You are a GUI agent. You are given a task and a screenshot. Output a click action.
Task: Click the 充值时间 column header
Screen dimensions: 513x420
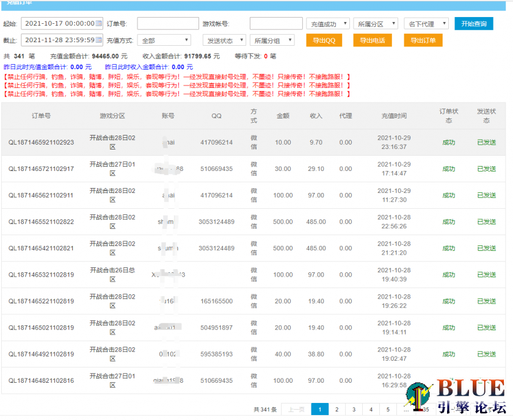tap(394, 116)
